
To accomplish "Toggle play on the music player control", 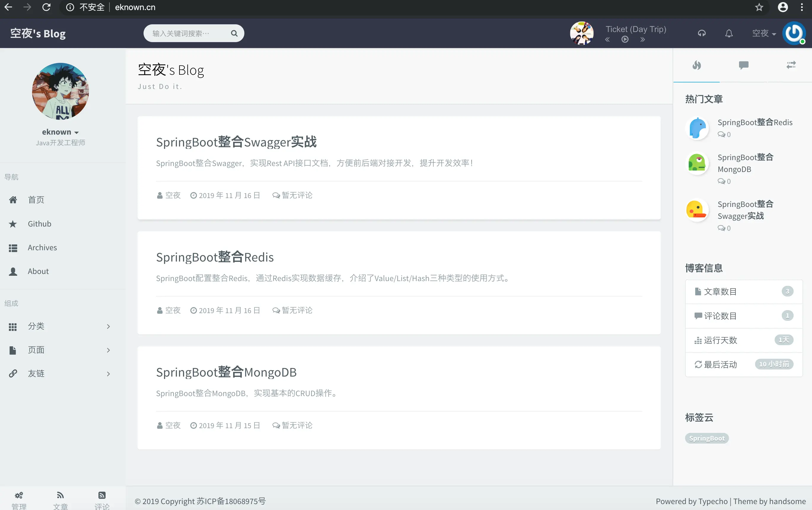I will click(x=625, y=39).
